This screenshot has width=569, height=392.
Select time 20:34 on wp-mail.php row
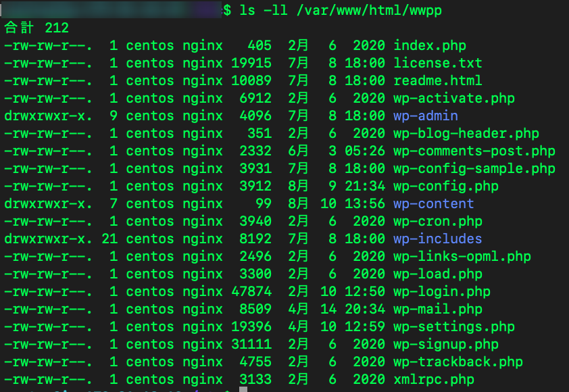tap(365, 310)
